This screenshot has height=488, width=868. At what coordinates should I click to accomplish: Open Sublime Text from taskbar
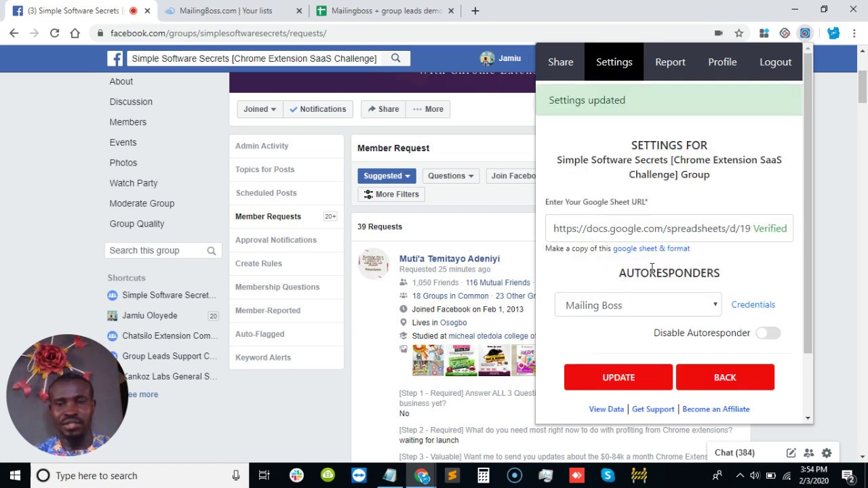coord(452,476)
